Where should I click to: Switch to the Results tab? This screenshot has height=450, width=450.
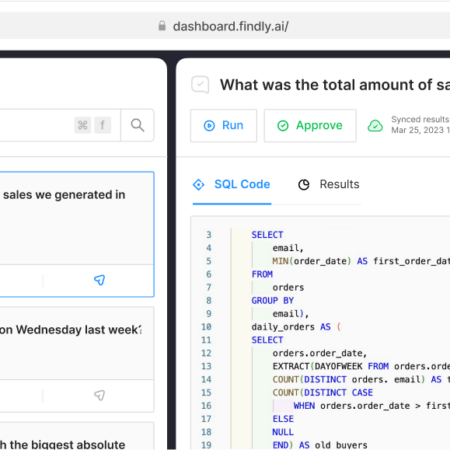tap(329, 184)
